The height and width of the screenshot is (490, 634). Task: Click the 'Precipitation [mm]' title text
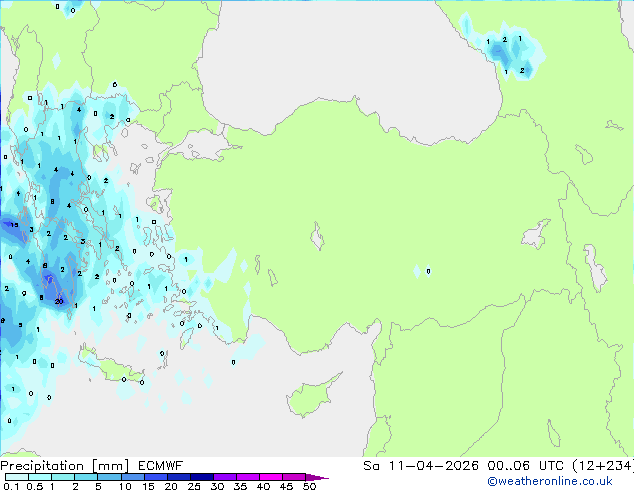click(x=65, y=466)
